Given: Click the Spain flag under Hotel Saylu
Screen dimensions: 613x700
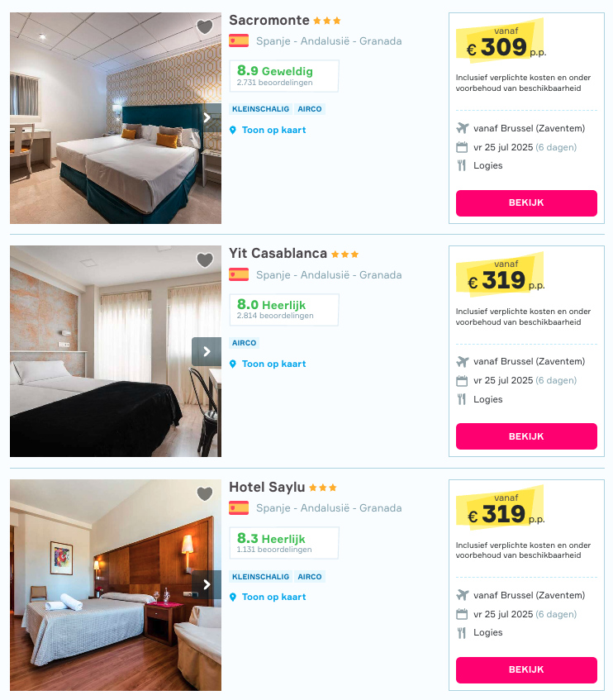Looking at the screenshot, I should [x=239, y=508].
